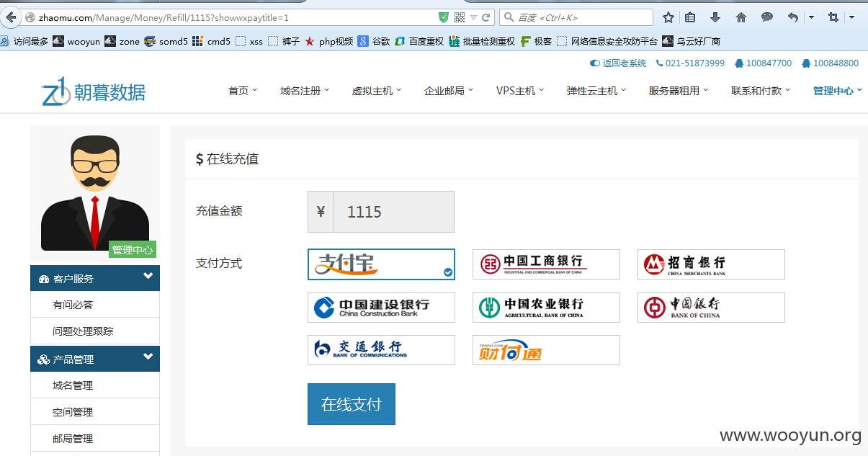Open the 百度重权 bookmark
Viewport: 868px width, 456px height.
coord(419,41)
